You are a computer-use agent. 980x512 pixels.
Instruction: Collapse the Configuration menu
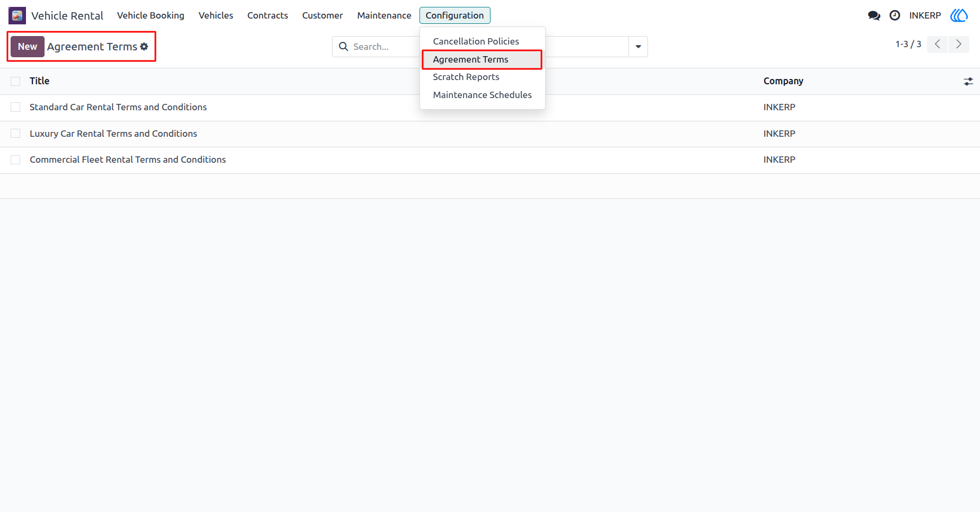pos(454,15)
